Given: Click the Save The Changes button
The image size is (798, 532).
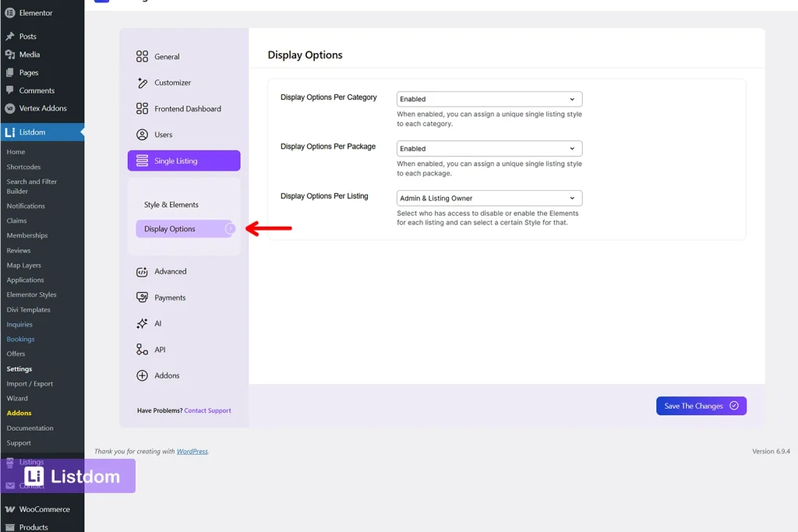Looking at the screenshot, I should click(x=700, y=406).
